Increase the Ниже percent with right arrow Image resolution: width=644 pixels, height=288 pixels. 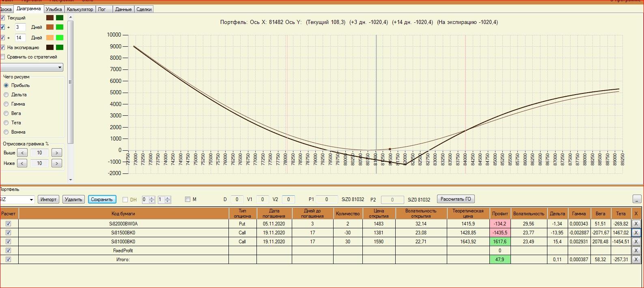(57, 163)
